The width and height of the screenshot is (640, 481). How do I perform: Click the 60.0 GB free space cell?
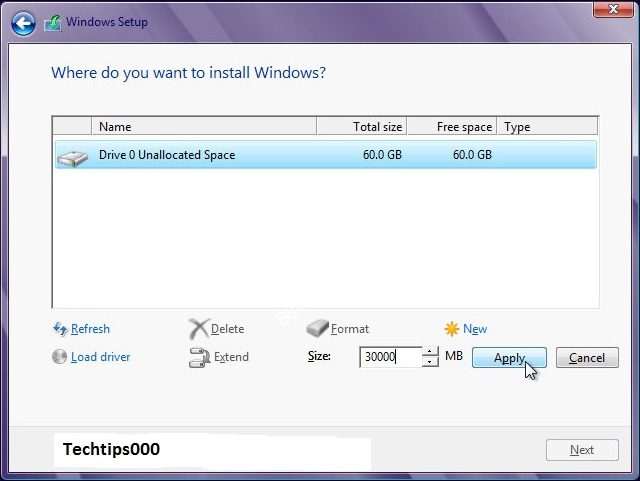[x=472, y=155]
